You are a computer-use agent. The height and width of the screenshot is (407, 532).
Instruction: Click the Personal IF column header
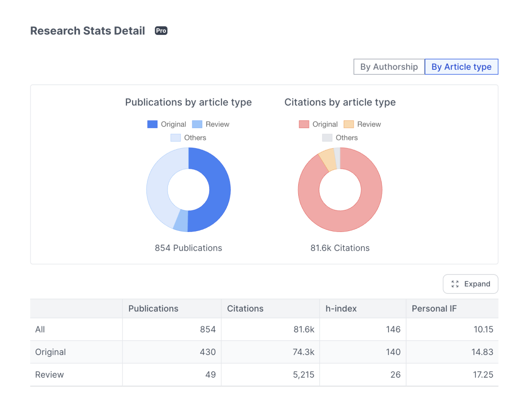point(434,308)
